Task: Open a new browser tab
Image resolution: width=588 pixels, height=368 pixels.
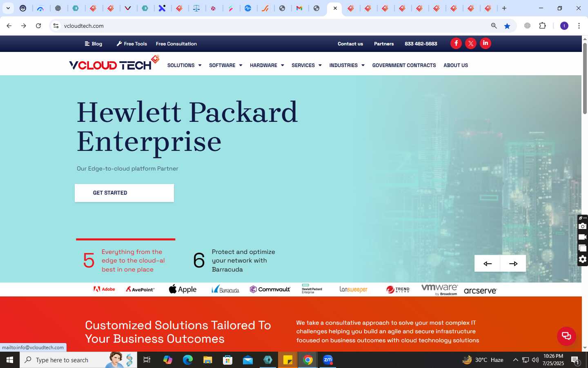Action: click(x=504, y=8)
